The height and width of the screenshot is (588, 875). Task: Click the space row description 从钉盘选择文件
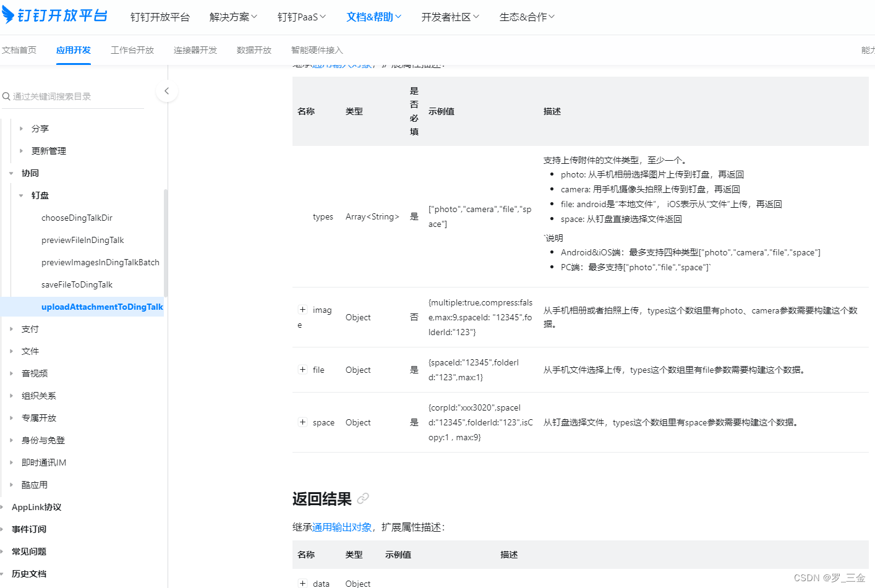(672, 422)
